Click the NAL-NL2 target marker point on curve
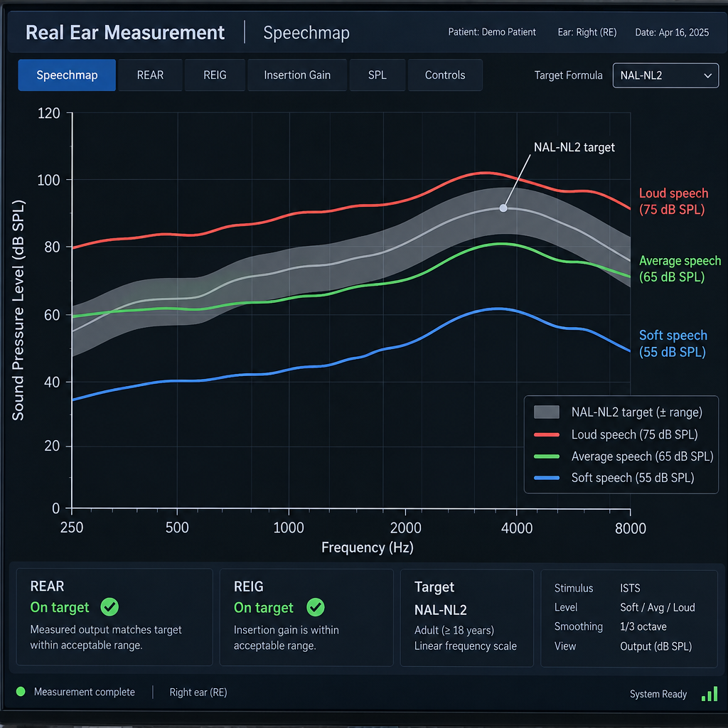The image size is (728, 728). tap(503, 208)
